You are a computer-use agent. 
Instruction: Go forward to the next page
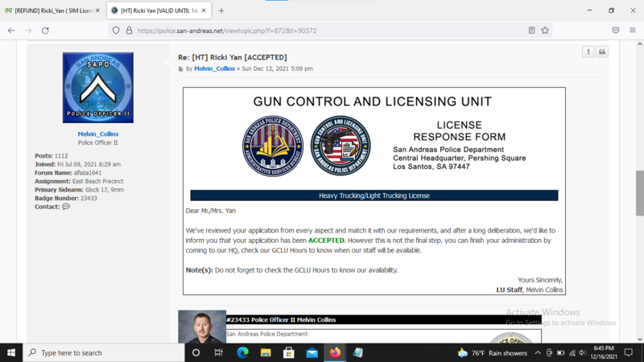coord(28,31)
